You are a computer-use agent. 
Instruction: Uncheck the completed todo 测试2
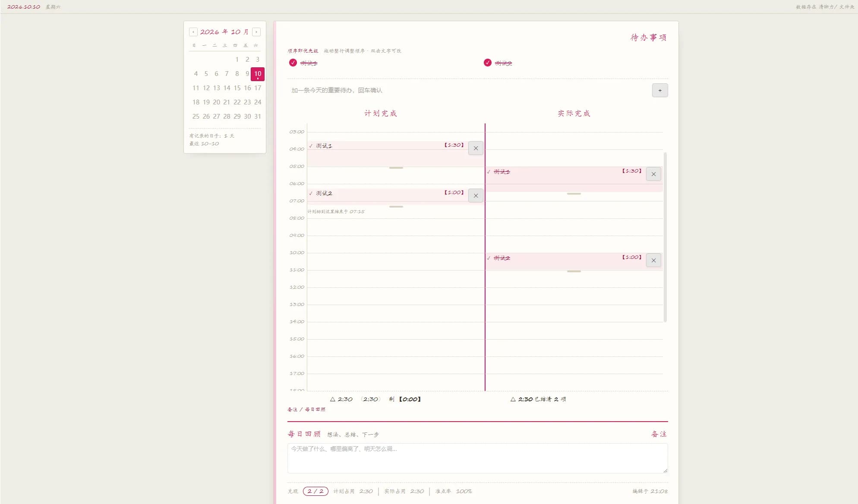coord(488,63)
